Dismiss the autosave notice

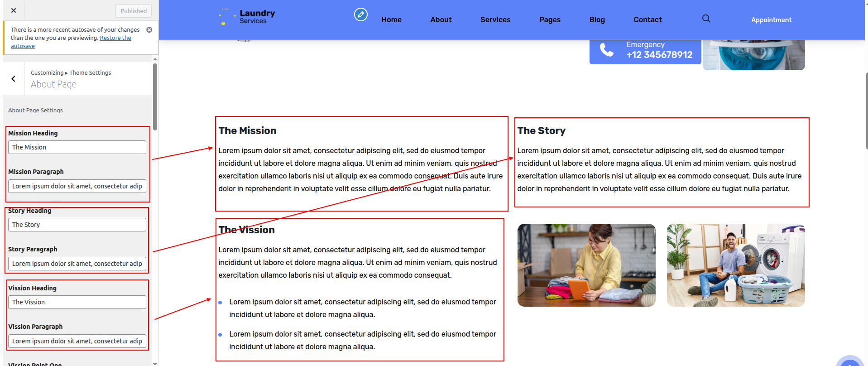click(149, 30)
